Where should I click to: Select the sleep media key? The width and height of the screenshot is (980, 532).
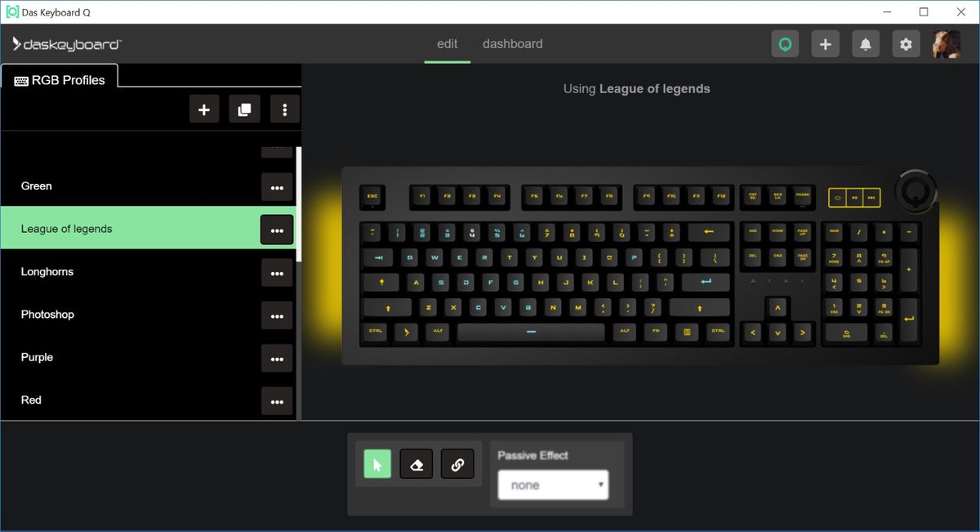(836, 197)
